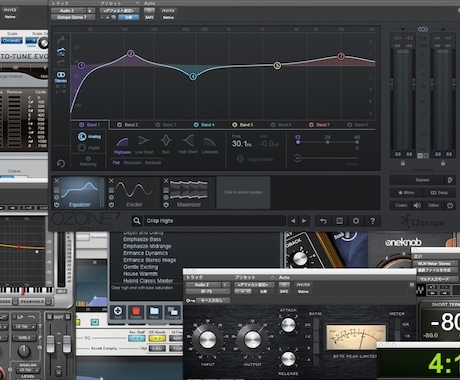Open the Chromatic scale dropdown in Auto-Tune
This screenshot has height=380, width=460.
point(12,41)
